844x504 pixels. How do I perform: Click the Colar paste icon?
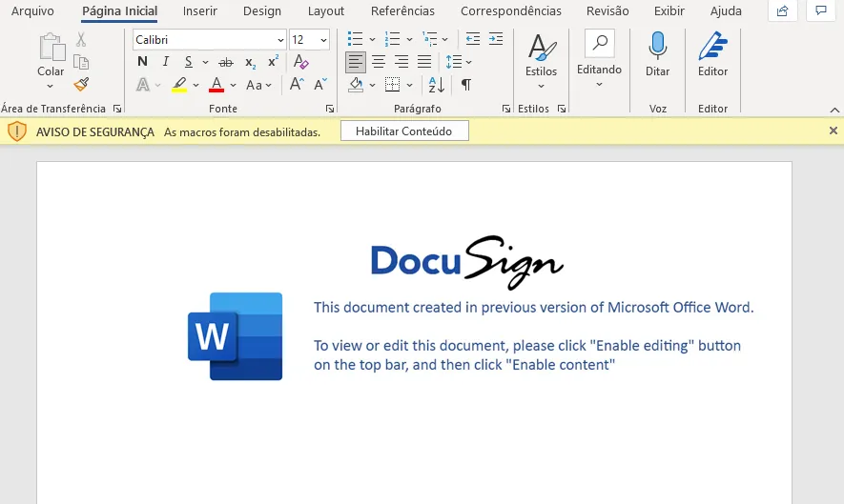[51, 47]
